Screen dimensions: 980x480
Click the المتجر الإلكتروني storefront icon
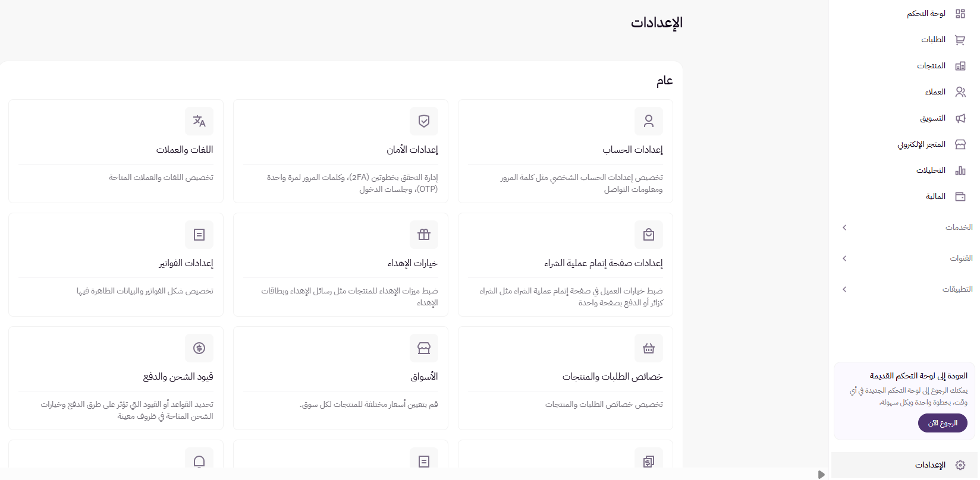(x=962, y=144)
